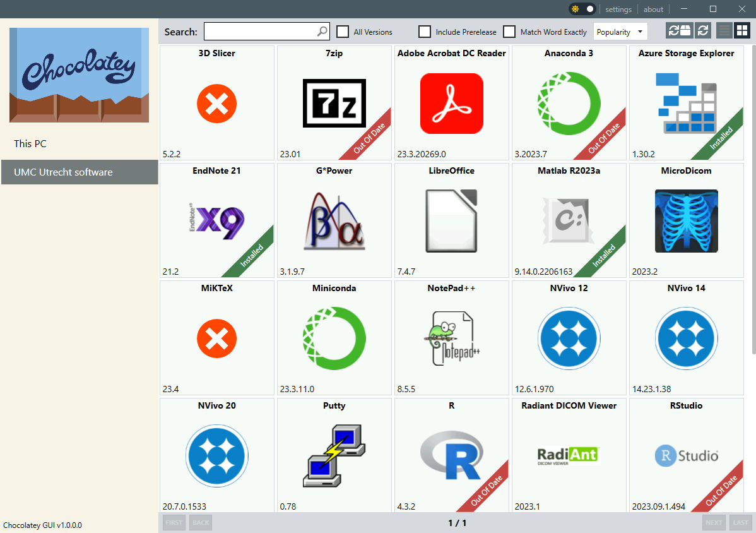756x533 pixels.
Task: Toggle the light/dark theme switch
Action: click(x=583, y=9)
